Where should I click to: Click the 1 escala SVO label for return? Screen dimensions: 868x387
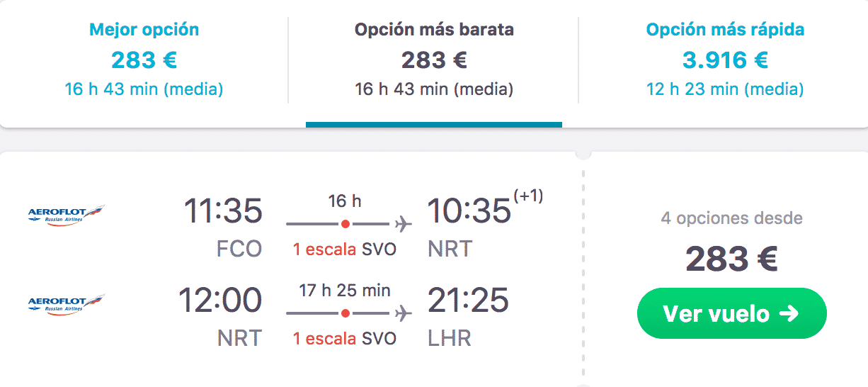click(x=344, y=339)
